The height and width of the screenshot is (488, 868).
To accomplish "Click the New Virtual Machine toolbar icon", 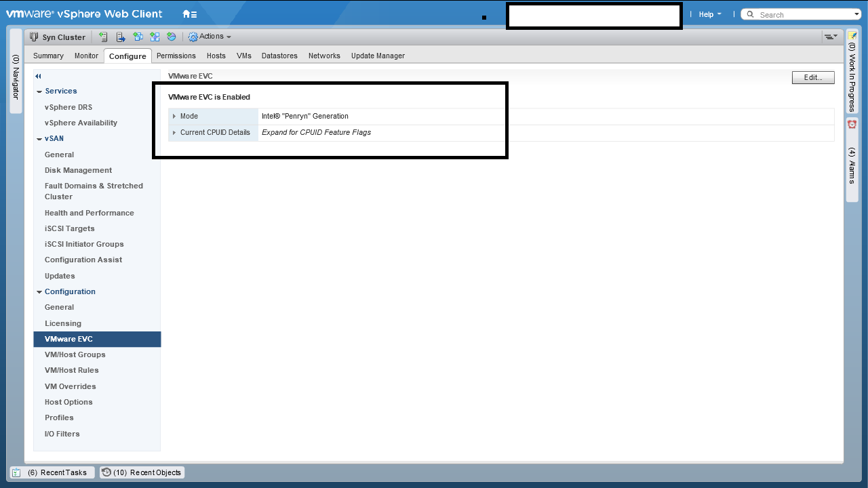I will point(138,37).
